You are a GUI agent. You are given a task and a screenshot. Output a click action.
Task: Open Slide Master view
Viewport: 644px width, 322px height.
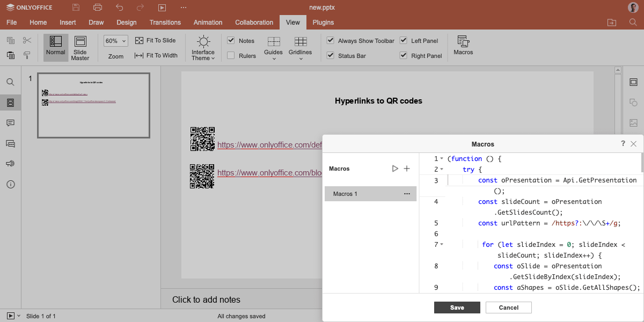point(80,47)
